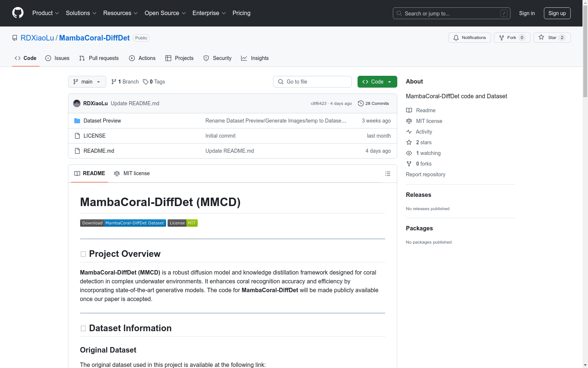
Task: Open the LICENSE file
Action: [94, 136]
